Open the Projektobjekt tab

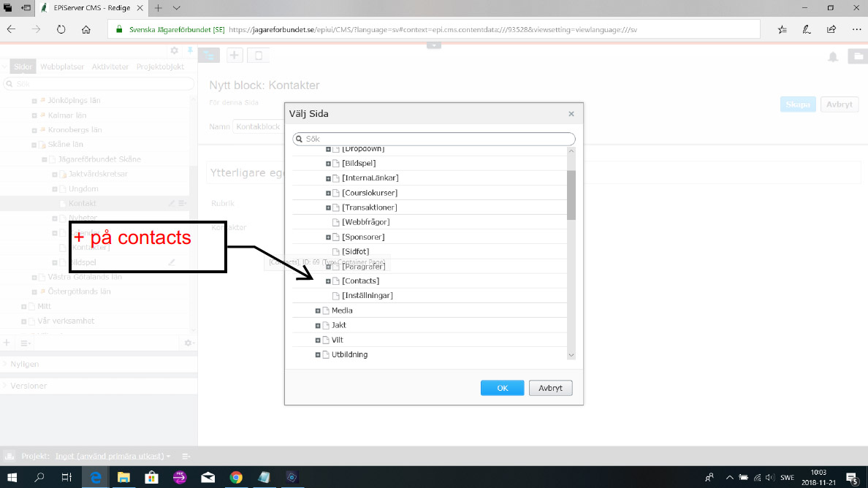pos(160,66)
